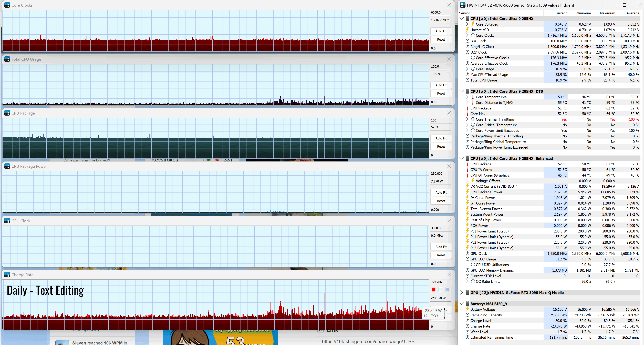Click chip icon of Battery MSI BIF0_9 group
The width and height of the screenshot is (644, 345).
(468, 304)
